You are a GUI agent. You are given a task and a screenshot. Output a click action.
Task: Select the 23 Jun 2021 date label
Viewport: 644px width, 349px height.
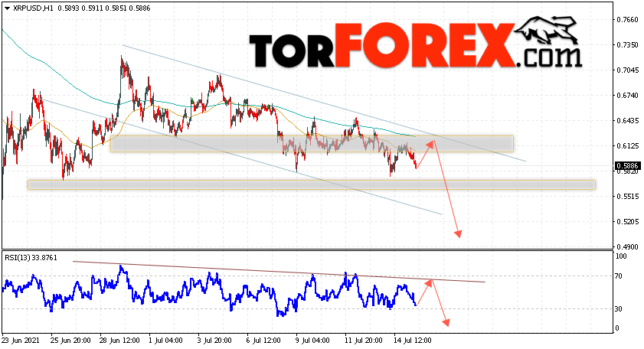tap(21, 341)
